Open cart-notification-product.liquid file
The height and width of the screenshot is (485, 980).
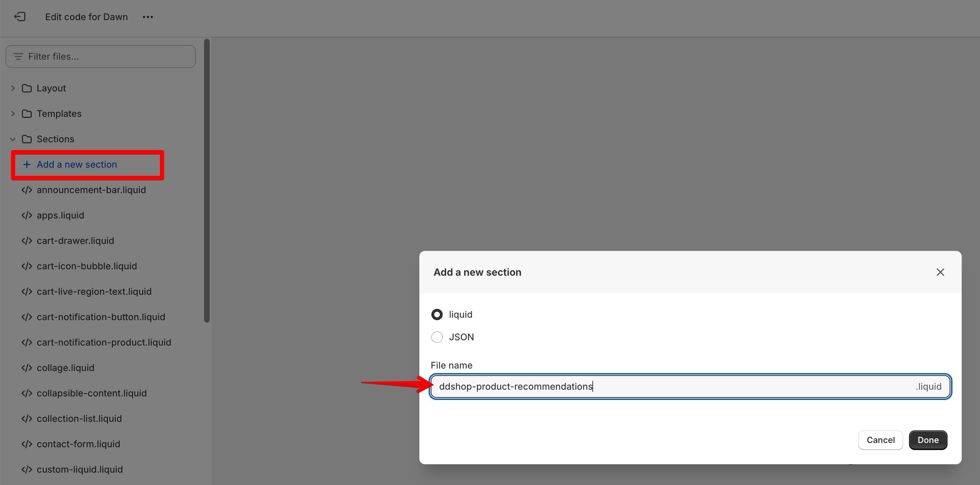pyautogui.click(x=104, y=342)
